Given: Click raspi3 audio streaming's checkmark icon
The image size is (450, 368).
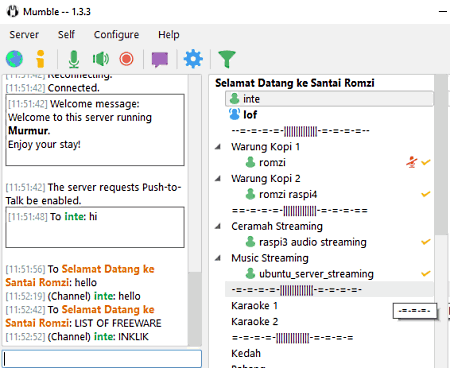Looking at the screenshot, I should (x=426, y=242).
